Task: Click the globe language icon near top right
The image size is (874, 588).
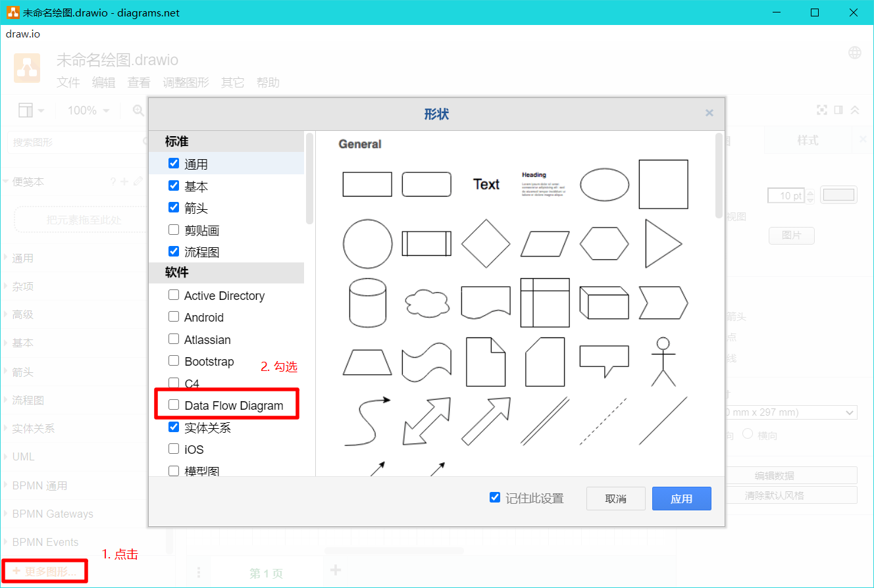Action: point(854,52)
